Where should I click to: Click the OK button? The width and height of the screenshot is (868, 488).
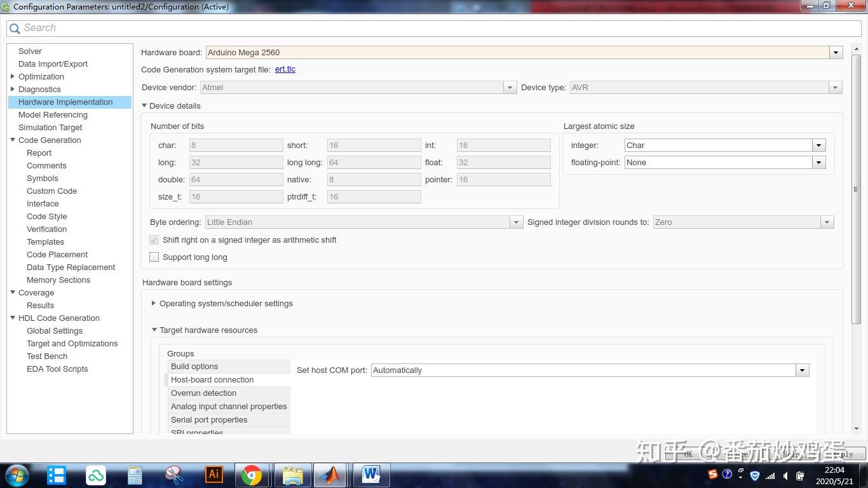(x=688, y=454)
